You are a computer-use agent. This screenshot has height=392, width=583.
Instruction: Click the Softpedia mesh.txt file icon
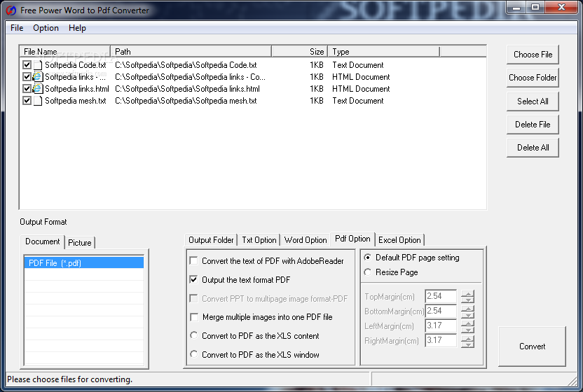pos(38,101)
